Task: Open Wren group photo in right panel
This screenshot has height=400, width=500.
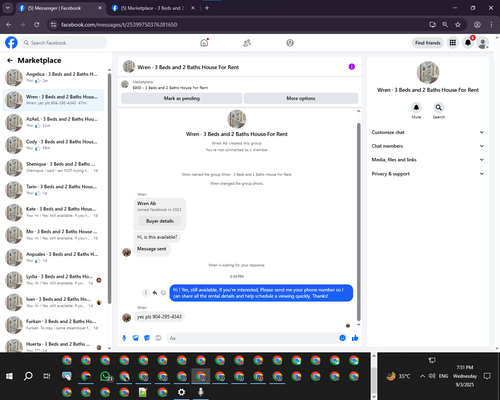Action: 428,72
